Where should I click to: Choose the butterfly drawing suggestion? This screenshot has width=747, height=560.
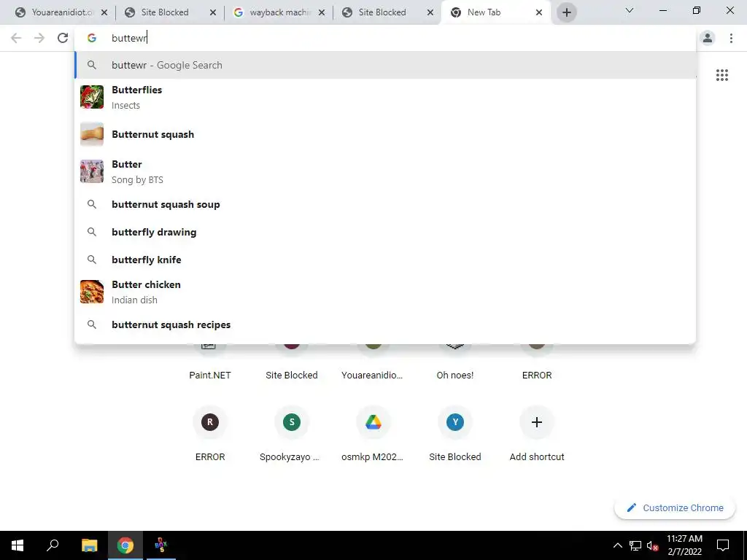click(385, 232)
